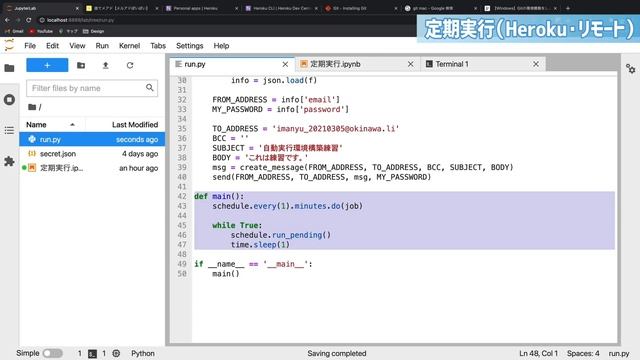Open the Edit menu

(52, 46)
